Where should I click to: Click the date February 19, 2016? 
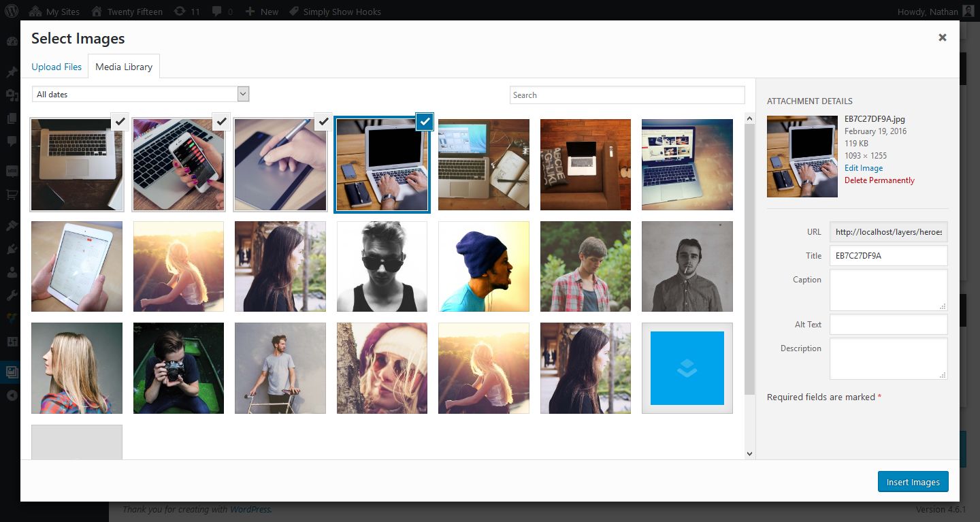click(x=875, y=131)
